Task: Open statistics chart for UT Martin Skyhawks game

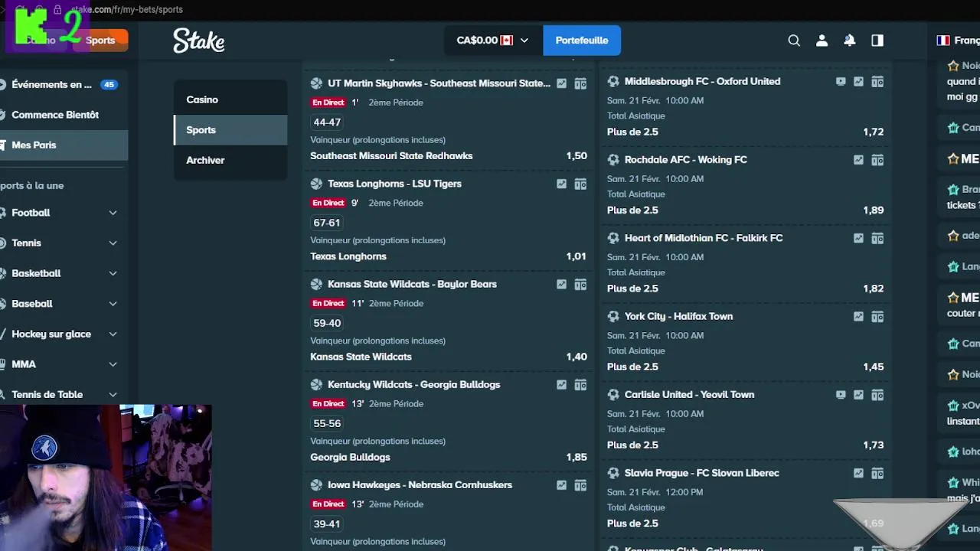Action: [x=562, y=83]
